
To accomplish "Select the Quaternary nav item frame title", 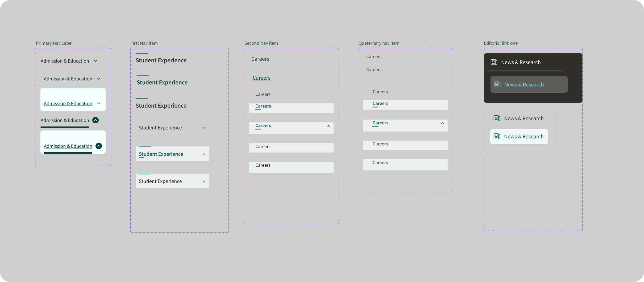I will [379, 43].
